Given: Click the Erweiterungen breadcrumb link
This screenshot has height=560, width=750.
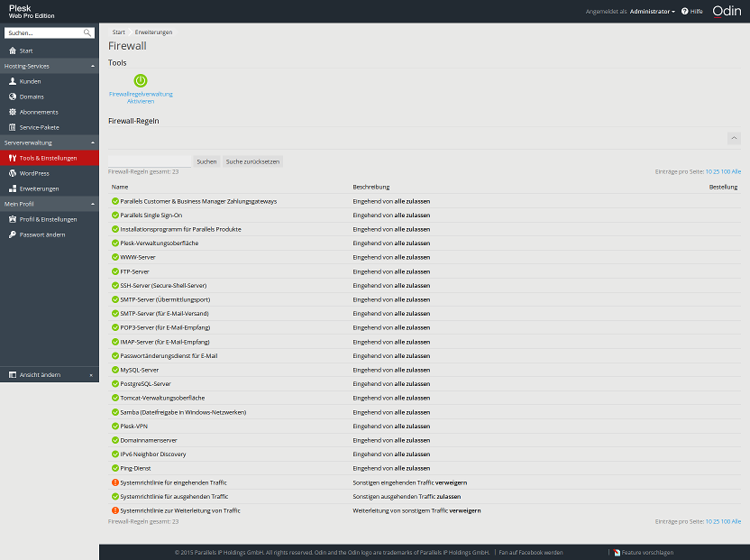Looking at the screenshot, I should (153, 32).
